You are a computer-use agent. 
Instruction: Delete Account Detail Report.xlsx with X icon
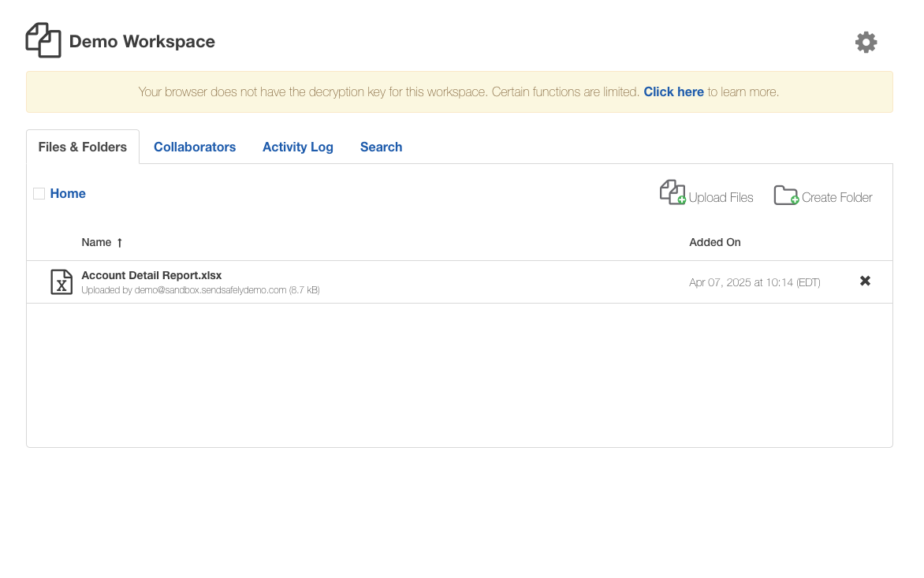865,281
